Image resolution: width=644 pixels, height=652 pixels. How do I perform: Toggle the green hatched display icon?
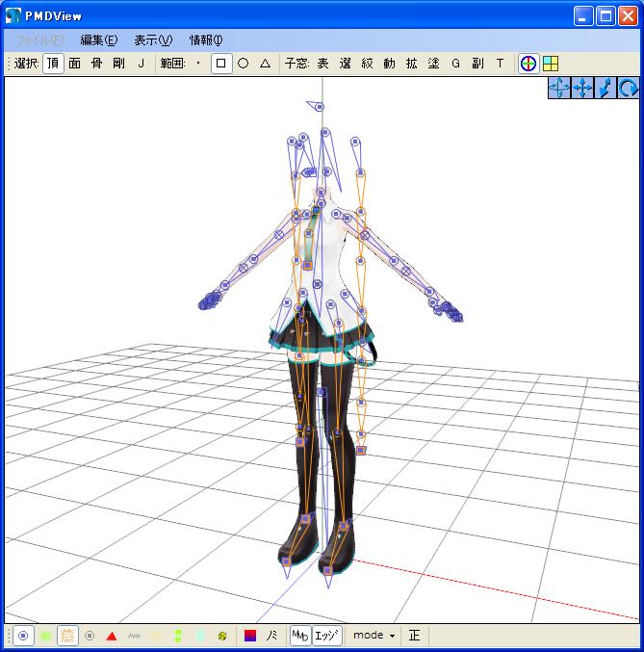(45, 636)
